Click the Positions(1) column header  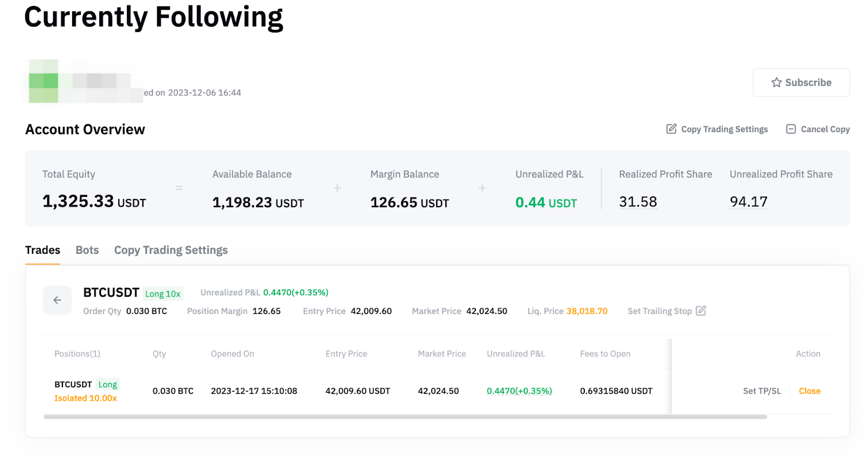[x=77, y=354]
